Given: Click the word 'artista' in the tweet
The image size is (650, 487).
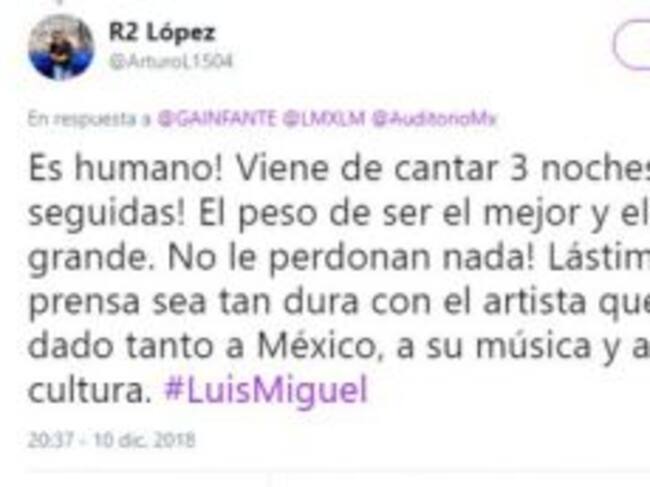Looking at the screenshot, I should pyautogui.click(x=535, y=302).
